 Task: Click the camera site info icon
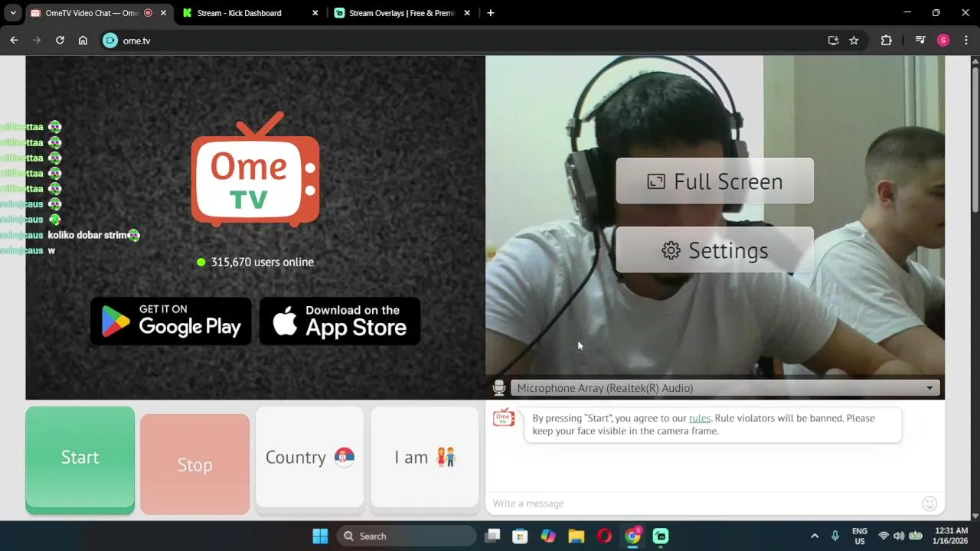coord(110,41)
